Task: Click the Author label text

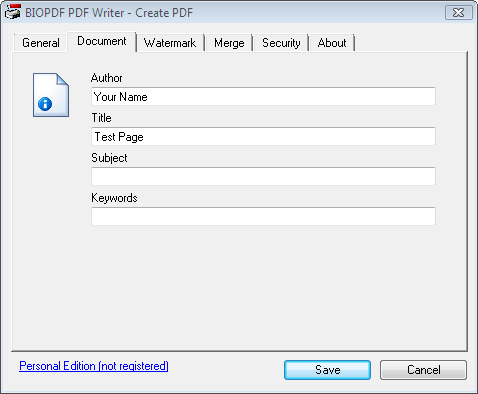Action: click(106, 78)
